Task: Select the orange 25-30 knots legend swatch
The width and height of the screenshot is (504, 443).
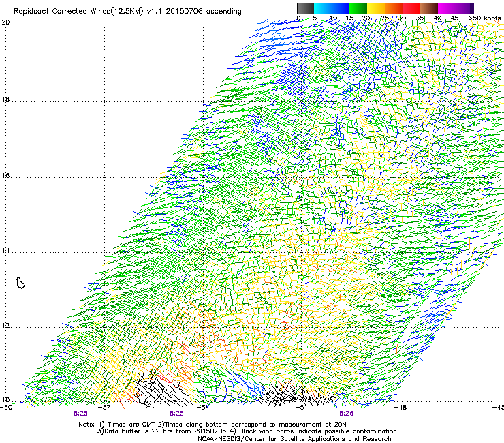Action: point(394,8)
